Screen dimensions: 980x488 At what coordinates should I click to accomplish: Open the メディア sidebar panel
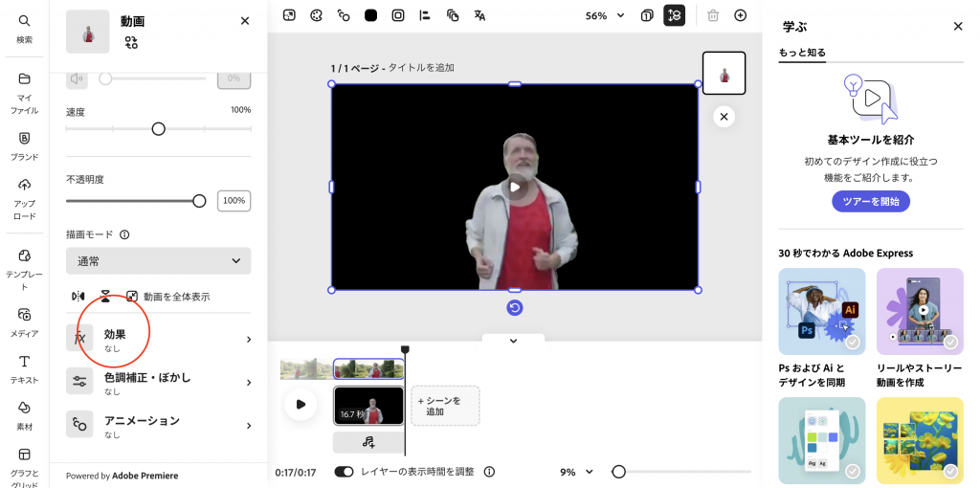tap(24, 322)
